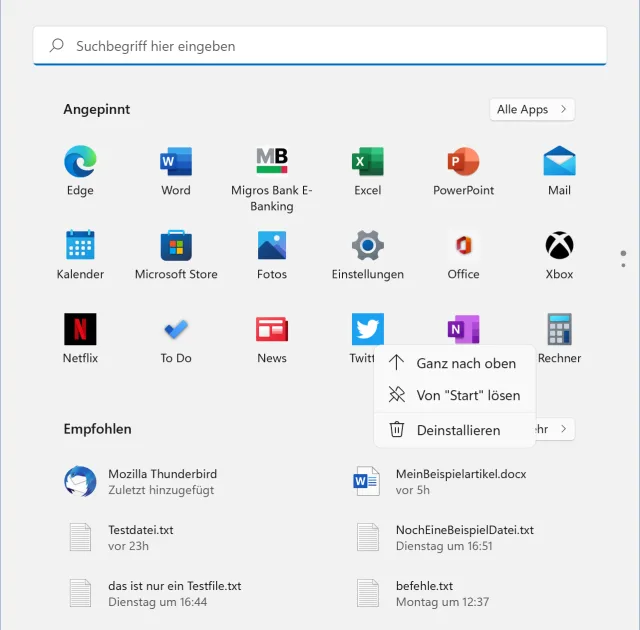Click the 'Mehr' button beside Empfohlen

pyautogui.click(x=554, y=429)
